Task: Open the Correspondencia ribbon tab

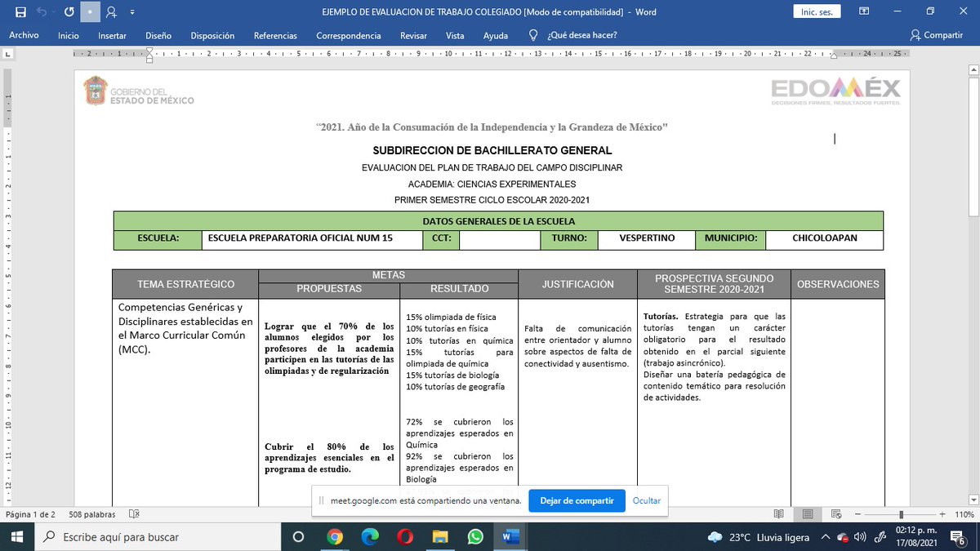Action: 349,35
